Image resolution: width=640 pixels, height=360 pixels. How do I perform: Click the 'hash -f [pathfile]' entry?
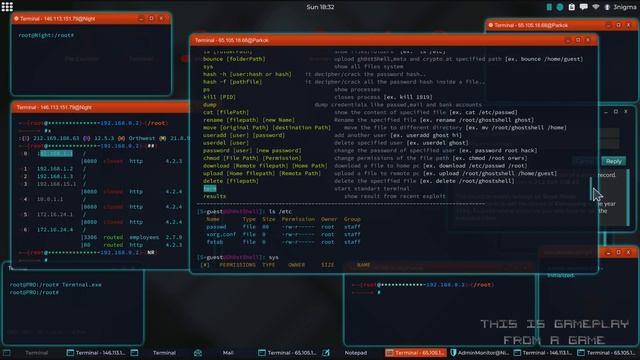(x=232, y=82)
